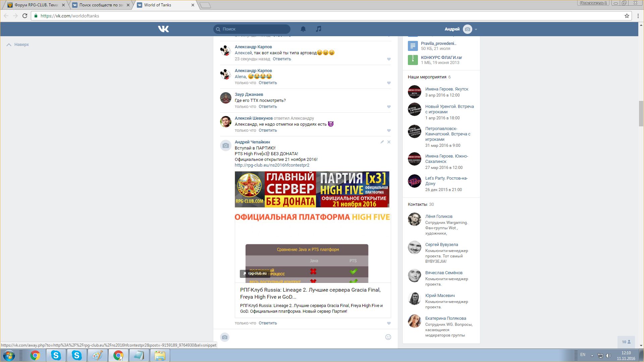Click the Pravila_provedeni document icon
Image resolution: width=644 pixels, height=362 pixels.
pos(413,46)
